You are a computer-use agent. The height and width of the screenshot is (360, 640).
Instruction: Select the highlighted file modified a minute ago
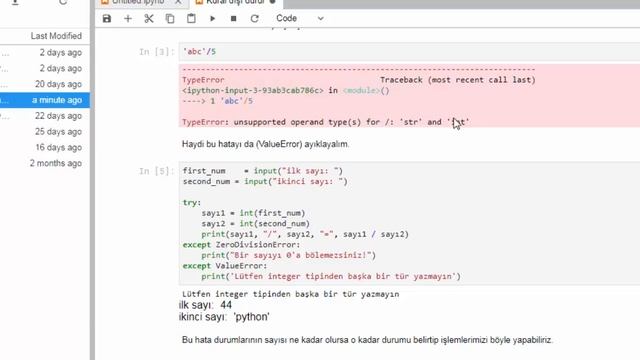(45, 100)
